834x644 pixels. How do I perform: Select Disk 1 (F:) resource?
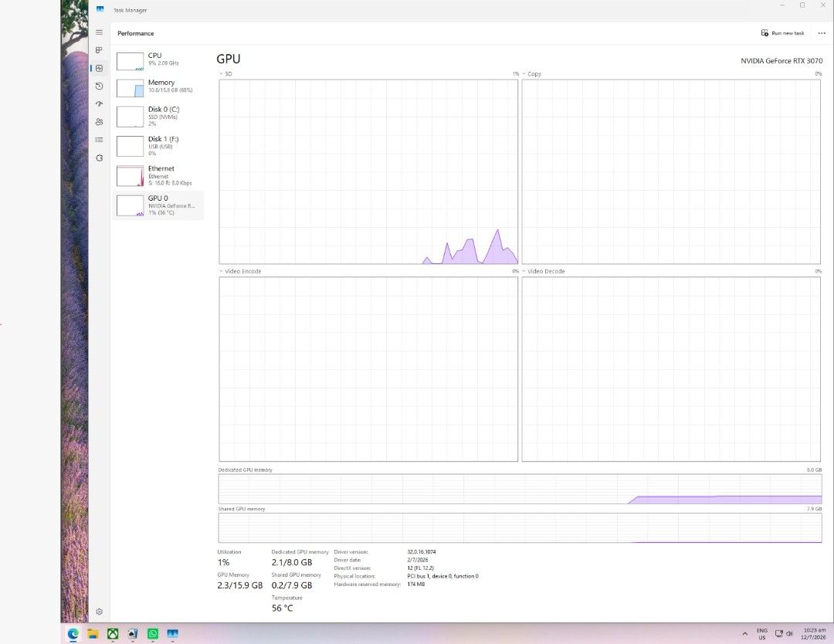pos(158,146)
